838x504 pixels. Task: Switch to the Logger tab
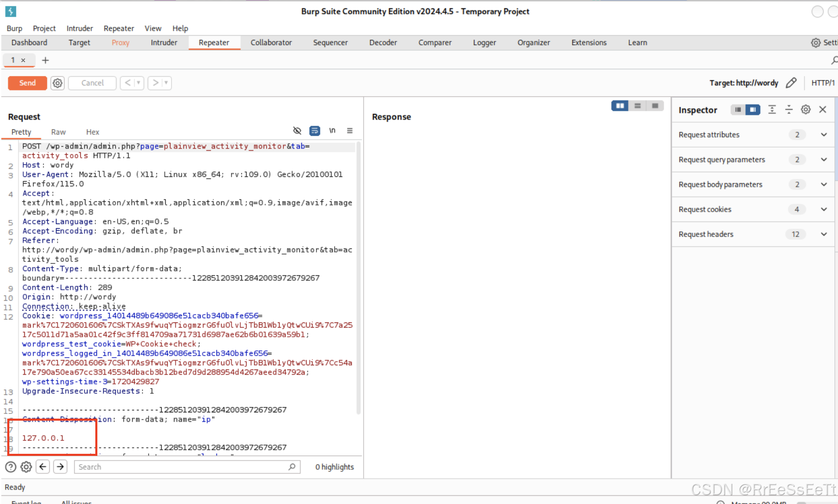tap(484, 42)
